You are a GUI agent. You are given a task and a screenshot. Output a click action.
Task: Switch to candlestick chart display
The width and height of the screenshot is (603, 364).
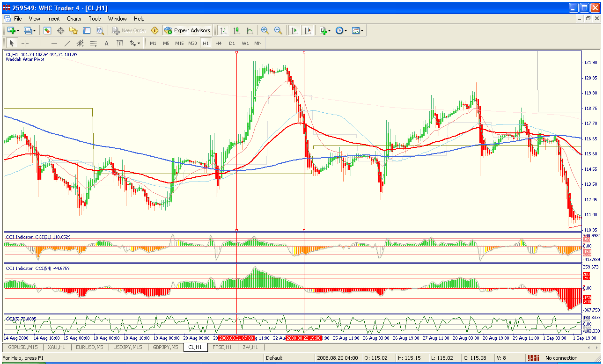236,30
